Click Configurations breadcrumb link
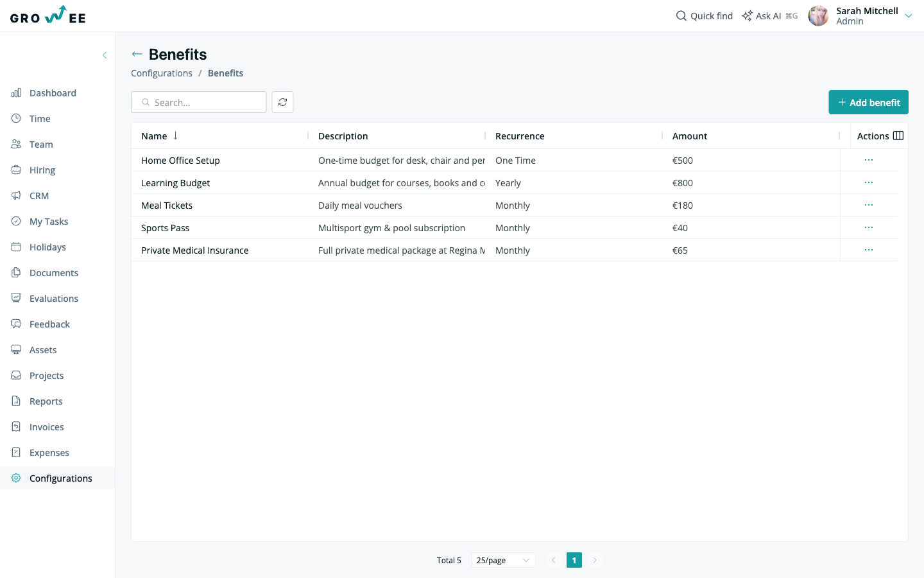 tap(162, 73)
